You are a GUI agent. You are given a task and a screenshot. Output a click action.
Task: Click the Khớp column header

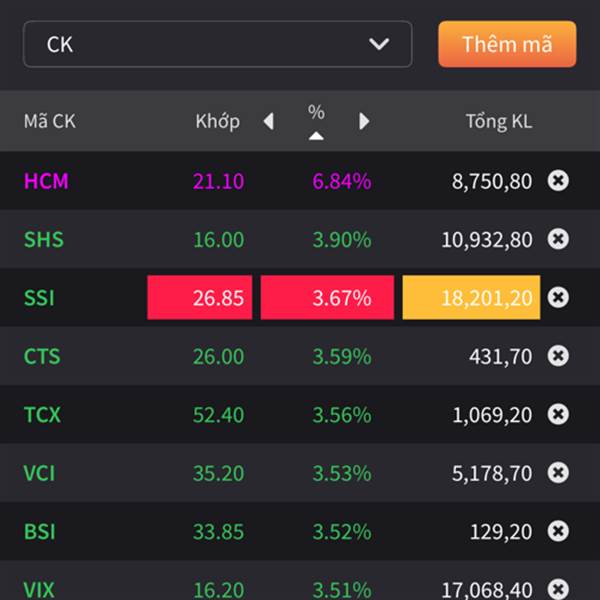tap(217, 121)
